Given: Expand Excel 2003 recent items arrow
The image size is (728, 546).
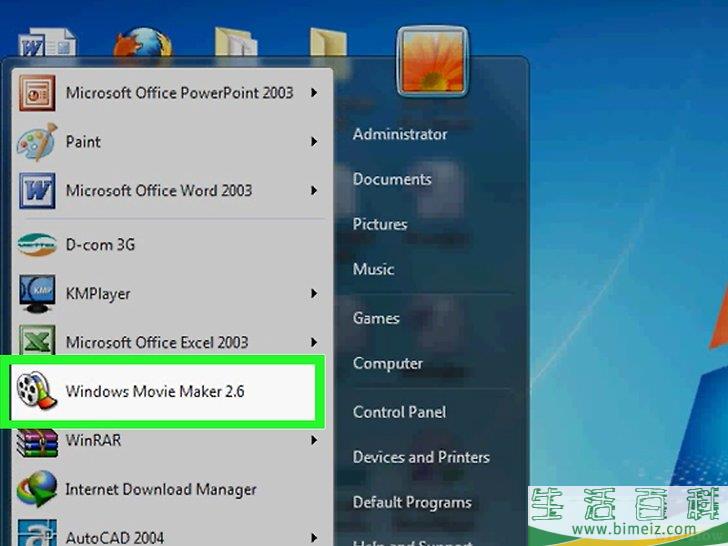Looking at the screenshot, I should pos(314,343).
